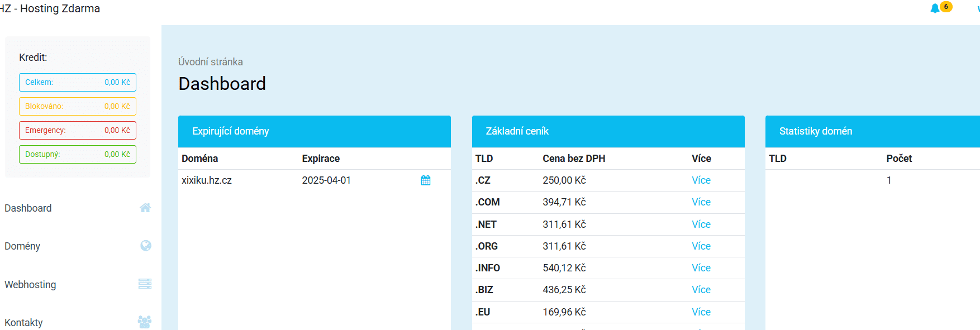
Task: Click the Domény globe icon
Action: click(145, 246)
